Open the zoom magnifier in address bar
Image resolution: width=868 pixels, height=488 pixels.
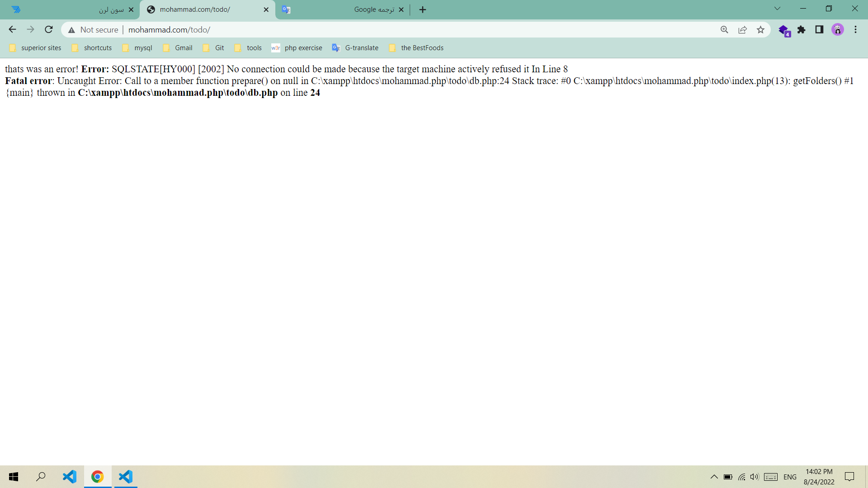[x=724, y=30]
